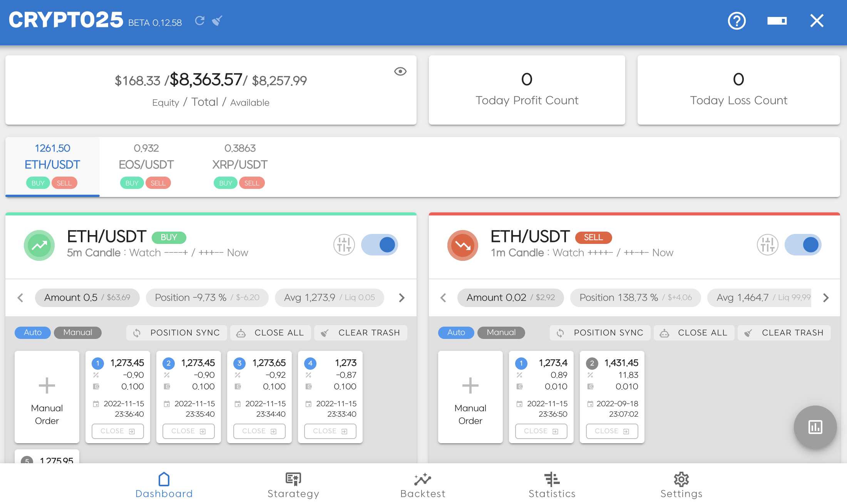Click plus icon for SELL Manual Order
The image size is (847, 504).
coord(470,386)
